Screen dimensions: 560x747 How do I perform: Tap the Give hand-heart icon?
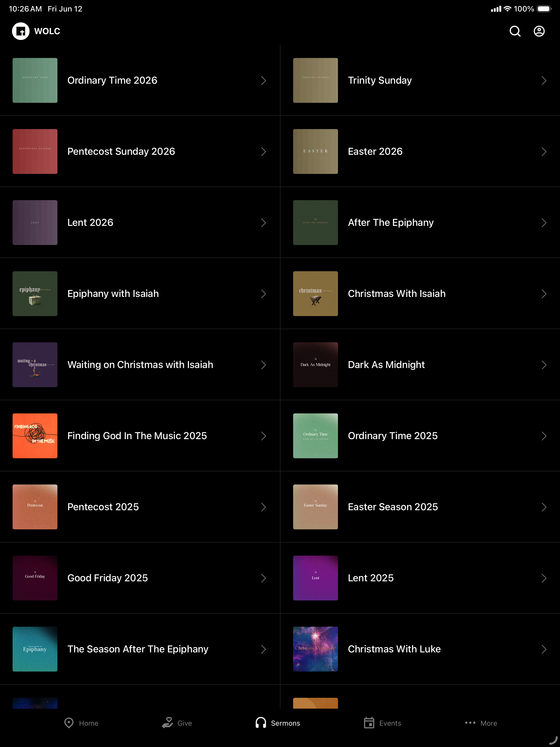pyautogui.click(x=168, y=723)
